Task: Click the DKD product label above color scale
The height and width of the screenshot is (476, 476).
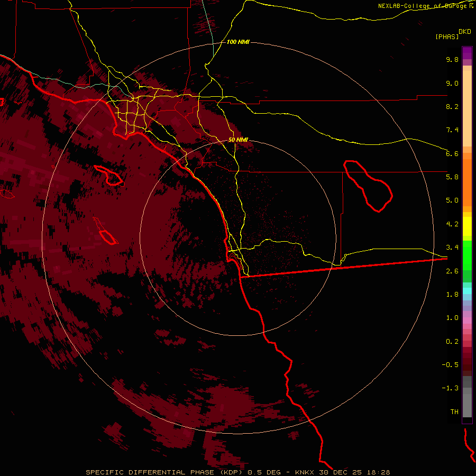Action: pos(465,31)
